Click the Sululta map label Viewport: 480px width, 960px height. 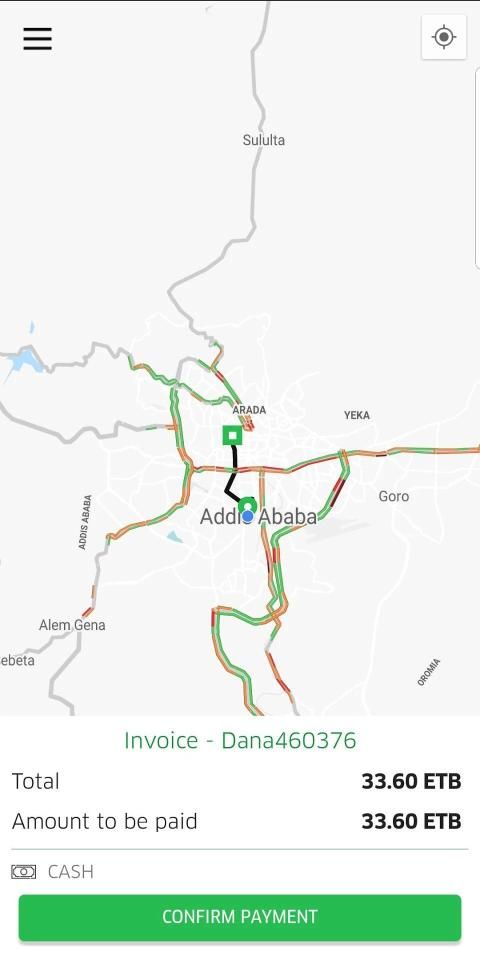click(263, 140)
